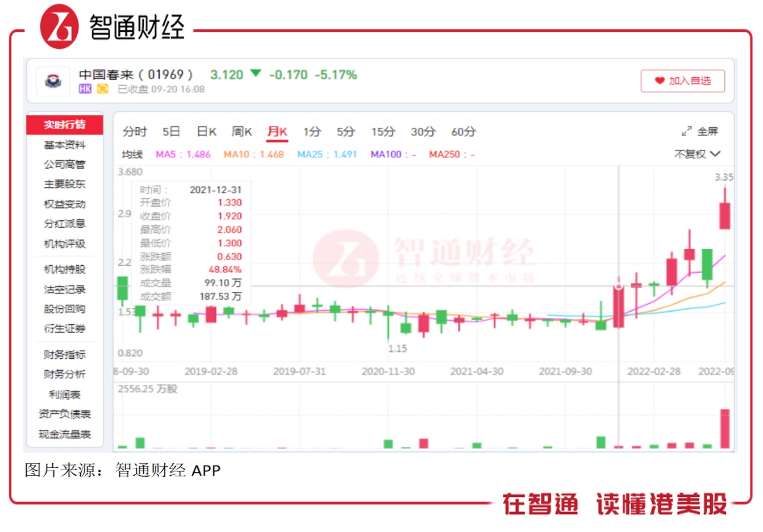This screenshot has height=532, width=763.
Task: Click the HK market badge icon
Action: (85, 89)
